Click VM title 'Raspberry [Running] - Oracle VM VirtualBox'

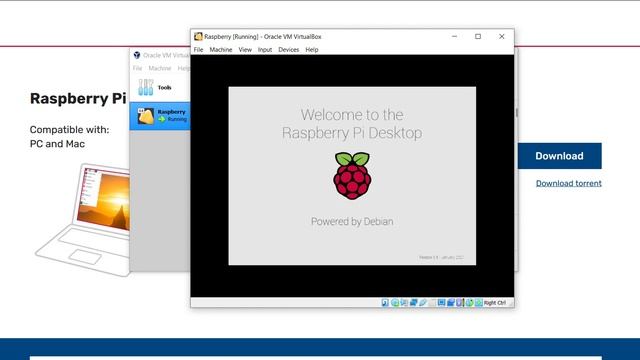click(263, 36)
